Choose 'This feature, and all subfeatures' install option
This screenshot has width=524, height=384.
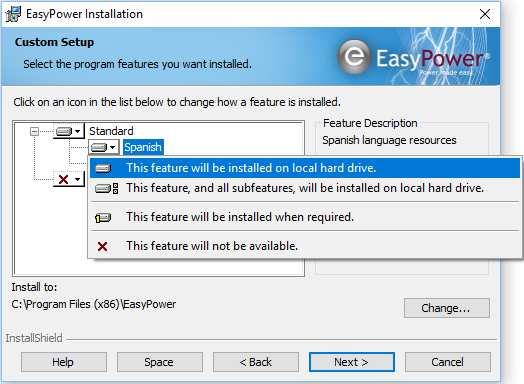(x=304, y=188)
